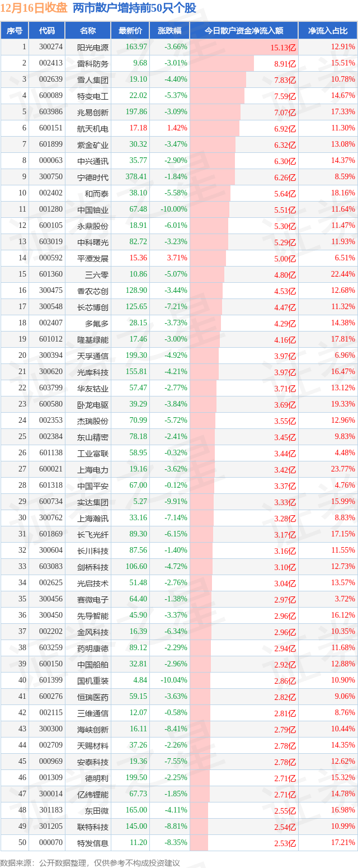This screenshot has height=868, width=358.
Task: Click 实达集团 price 5.27
Action: click(140, 502)
